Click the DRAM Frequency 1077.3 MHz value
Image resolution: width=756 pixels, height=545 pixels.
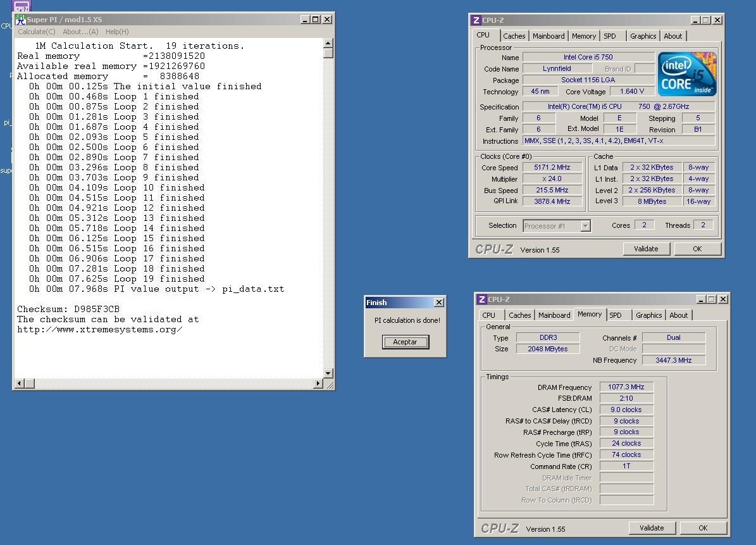click(626, 387)
